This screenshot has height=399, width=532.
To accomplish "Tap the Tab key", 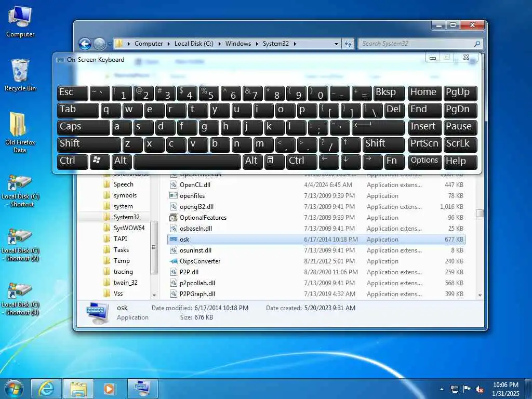I will [78, 110].
